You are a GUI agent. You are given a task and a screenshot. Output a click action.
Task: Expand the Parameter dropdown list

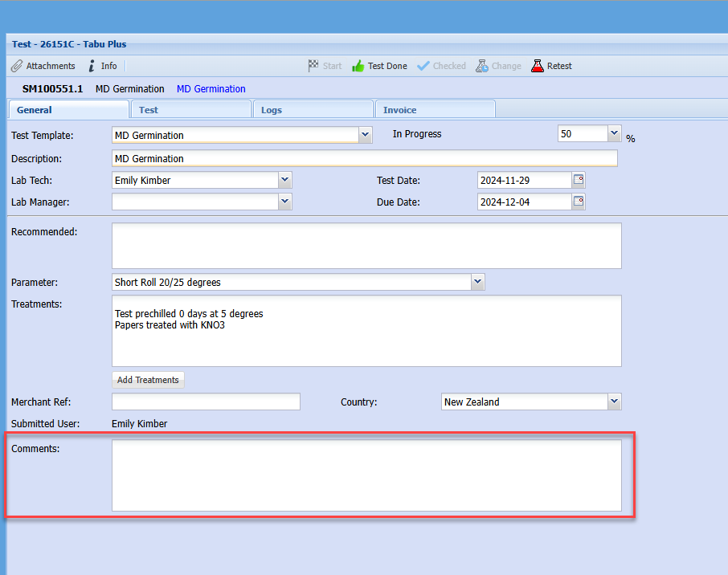tap(478, 282)
